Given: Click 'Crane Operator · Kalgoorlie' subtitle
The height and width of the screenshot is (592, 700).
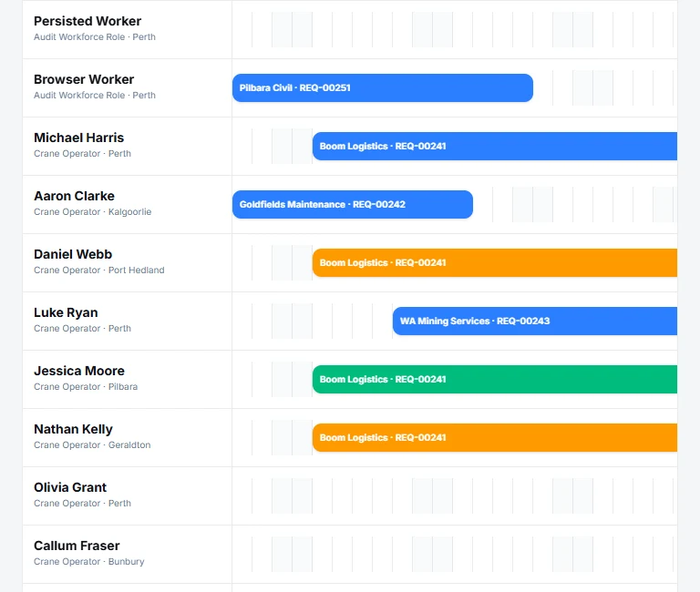Looking at the screenshot, I should (x=93, y=212).
